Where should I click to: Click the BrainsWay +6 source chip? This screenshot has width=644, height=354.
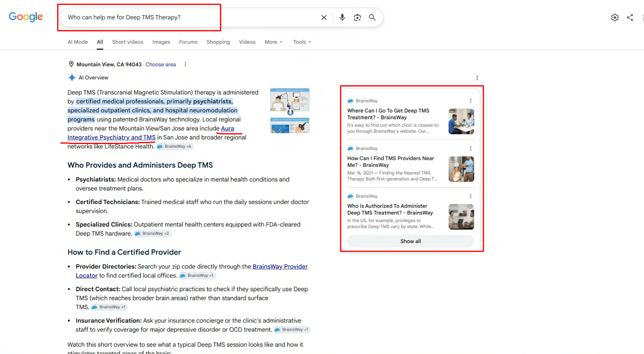[175, 146]
